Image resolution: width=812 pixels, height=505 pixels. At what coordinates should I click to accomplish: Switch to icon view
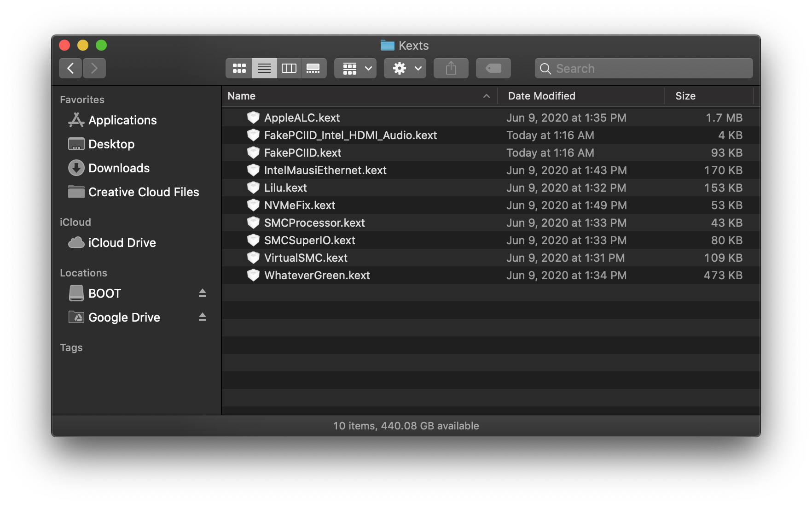[239, 68]
